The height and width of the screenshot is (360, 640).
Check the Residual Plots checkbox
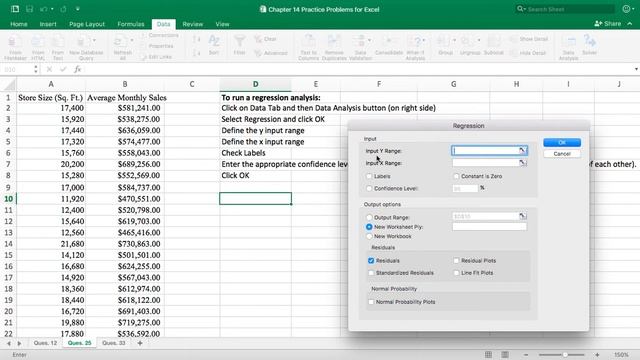click(x=456, y=260)
